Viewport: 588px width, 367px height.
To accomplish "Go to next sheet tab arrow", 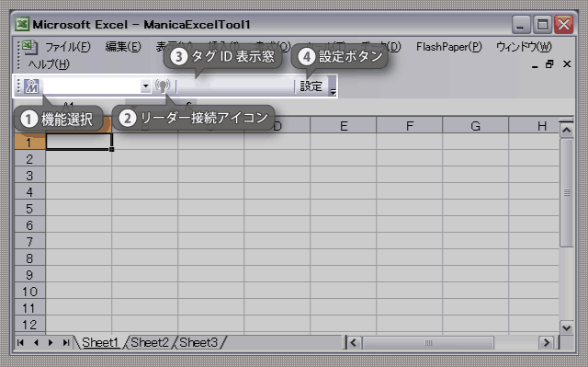I will [51, 342].
